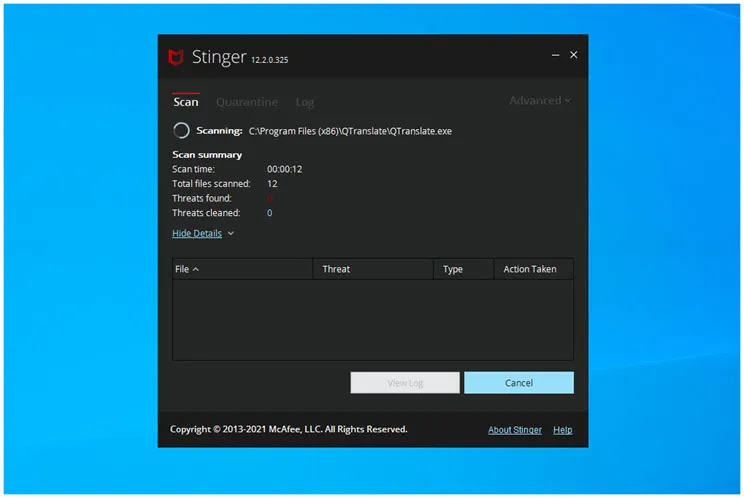Click the Type column header
Viewport: 744px width, 498px height.
click(464, 269)
